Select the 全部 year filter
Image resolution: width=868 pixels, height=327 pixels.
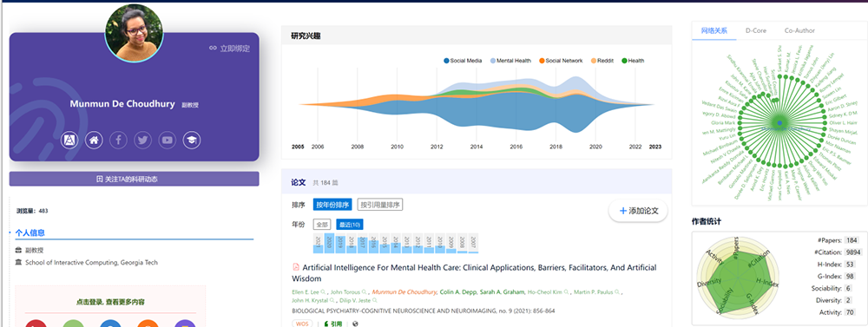coord(322,225)
